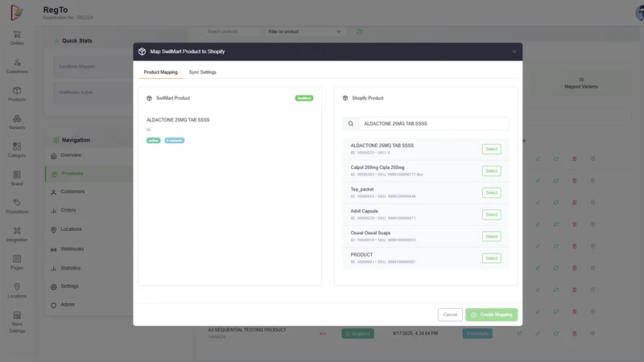Click the Mapped status badge

pos(357,333)
